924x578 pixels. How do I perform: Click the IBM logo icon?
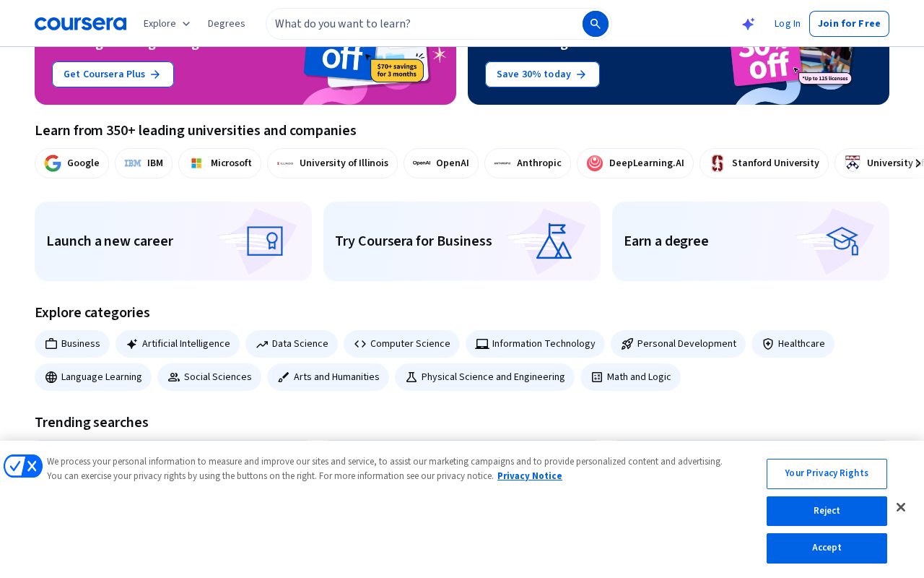[133, 163]
